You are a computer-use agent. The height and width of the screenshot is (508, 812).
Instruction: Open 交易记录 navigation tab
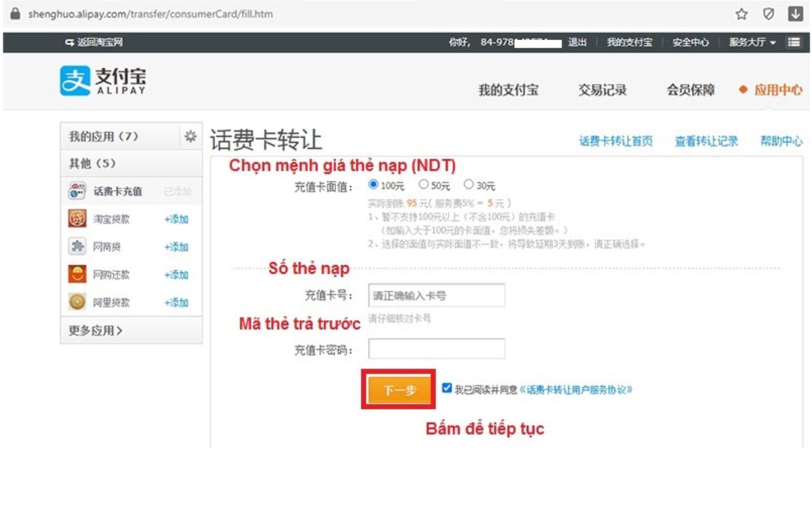[602, 90]
